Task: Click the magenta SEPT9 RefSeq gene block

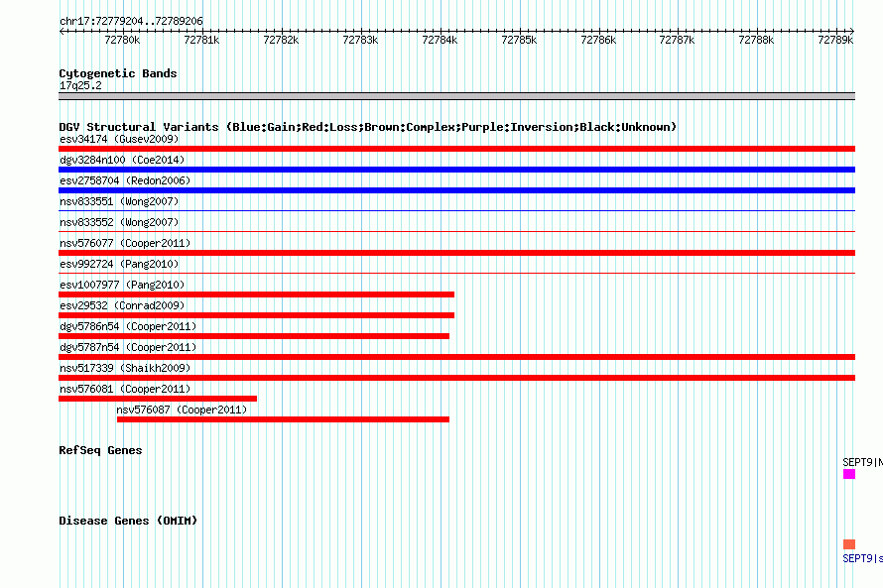Action: [x=849, y=474]
